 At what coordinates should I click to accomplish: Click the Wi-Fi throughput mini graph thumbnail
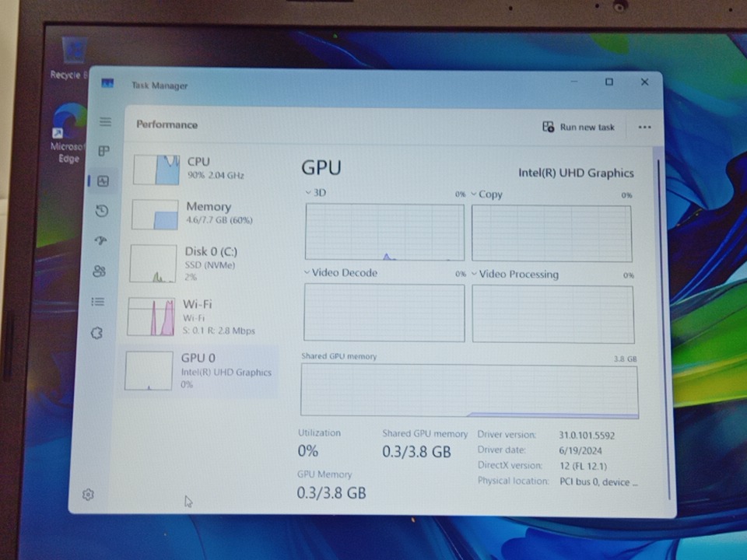click(x=151, y=317)
